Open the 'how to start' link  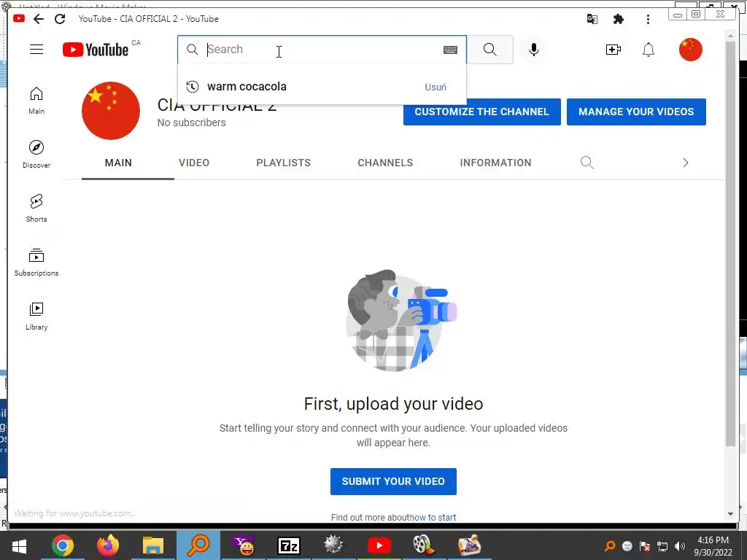(x=433, y=517)
